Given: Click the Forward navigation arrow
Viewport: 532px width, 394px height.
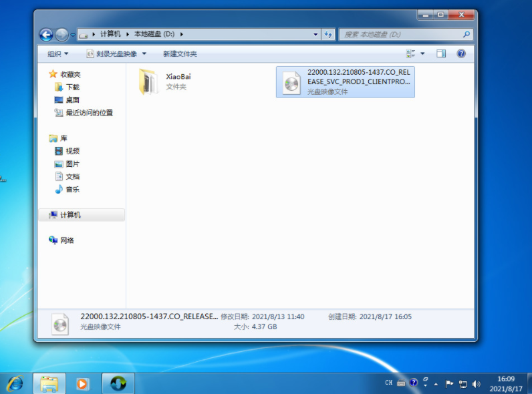Looking at the screenshot, I should pyautogui.click(x=61, y=35).
